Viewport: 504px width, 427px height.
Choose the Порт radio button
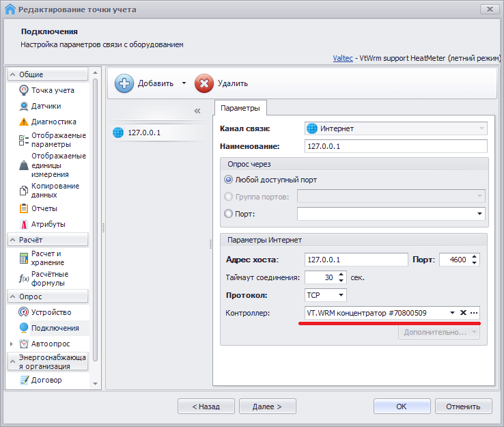(x=229, y=214)
